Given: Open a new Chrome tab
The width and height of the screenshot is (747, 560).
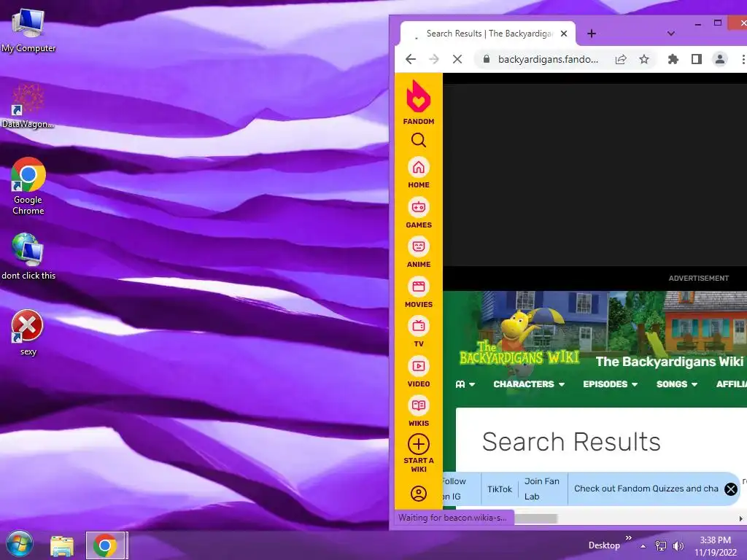Looking at the screenshot, I should point(591,34).
